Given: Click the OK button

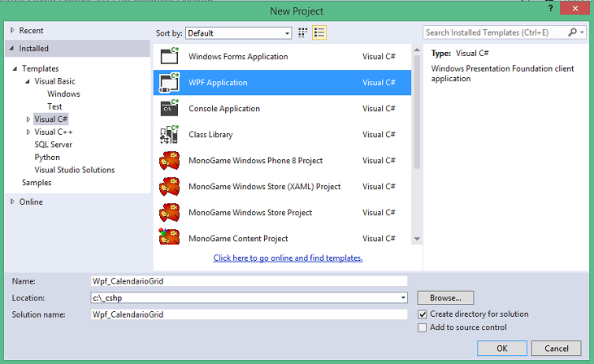Looking at the screenshot, I should coord(502,348).
